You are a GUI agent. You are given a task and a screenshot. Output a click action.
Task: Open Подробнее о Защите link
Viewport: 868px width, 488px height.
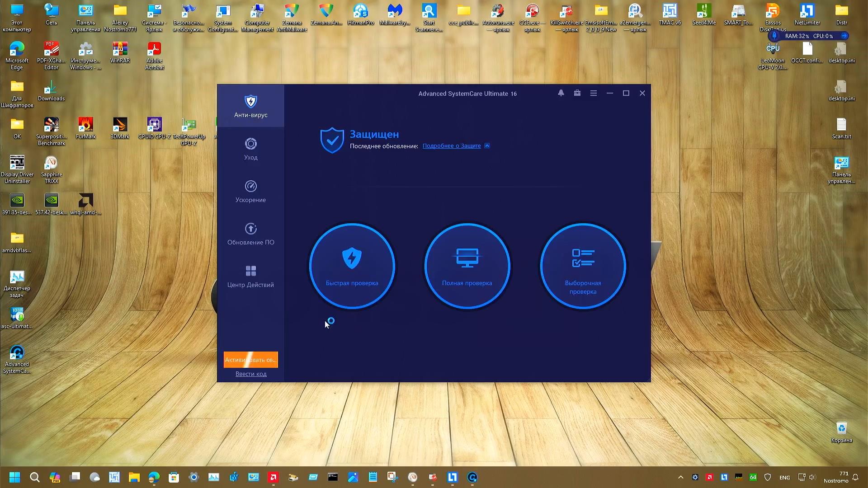click(451, 146)
